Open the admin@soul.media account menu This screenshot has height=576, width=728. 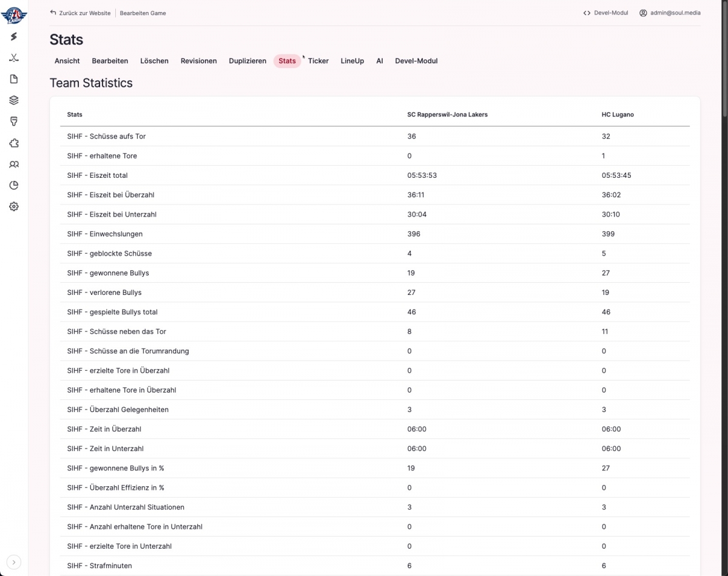(x=670, y=13)
